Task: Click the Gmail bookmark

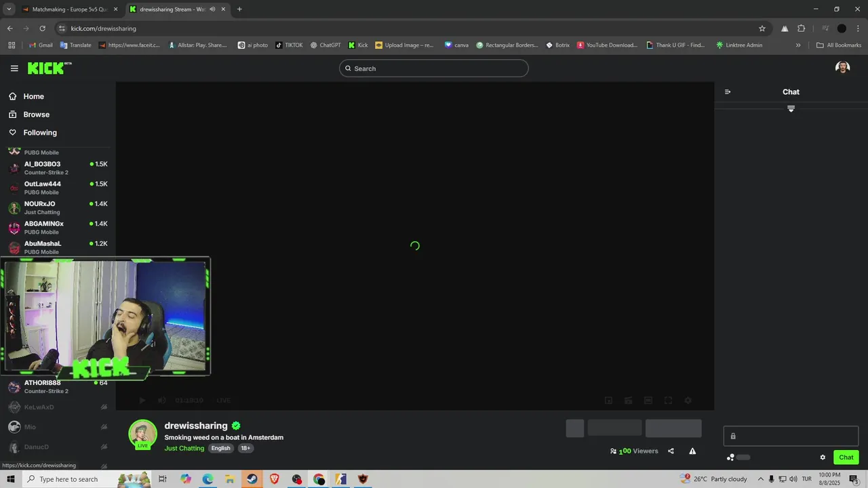Action: coord(40,45)
